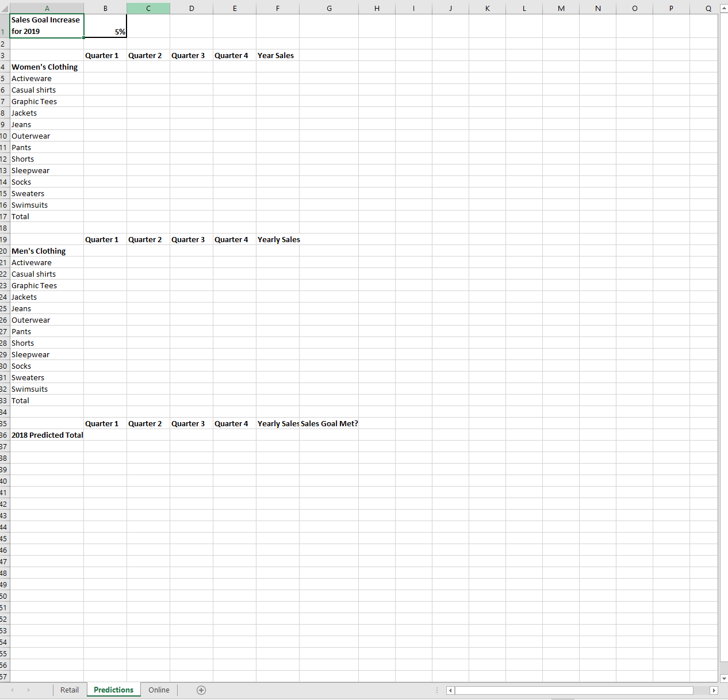Click the vertical scrollbar down arrow
Image resolution: width=728 pixels, height=700 pixels.
pyautogui.click(x=723, y=678)
